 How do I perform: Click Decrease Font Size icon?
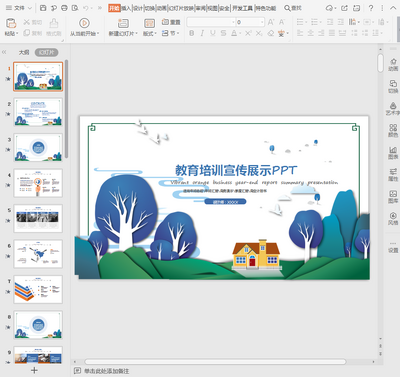[282, 22]
